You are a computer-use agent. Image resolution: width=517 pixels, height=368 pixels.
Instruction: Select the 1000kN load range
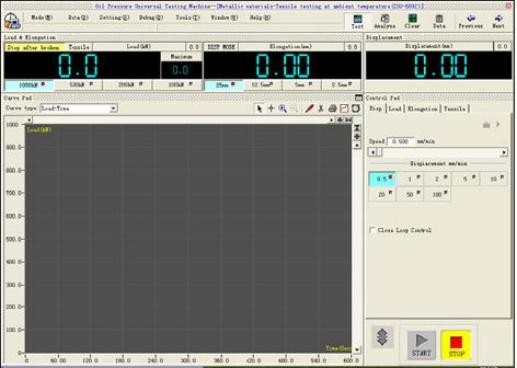point(29,85)
